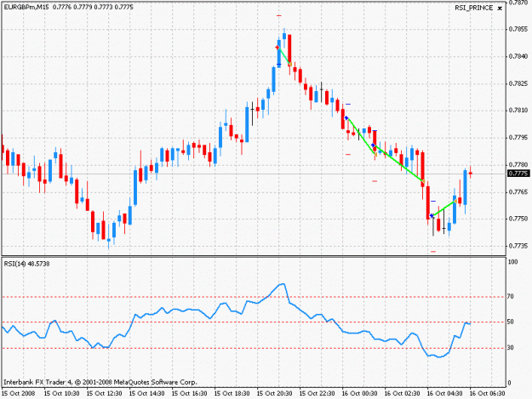Click the 0.7840 price axis label
Viewport: 532px width, 399px height.
(x=518, y=56)
